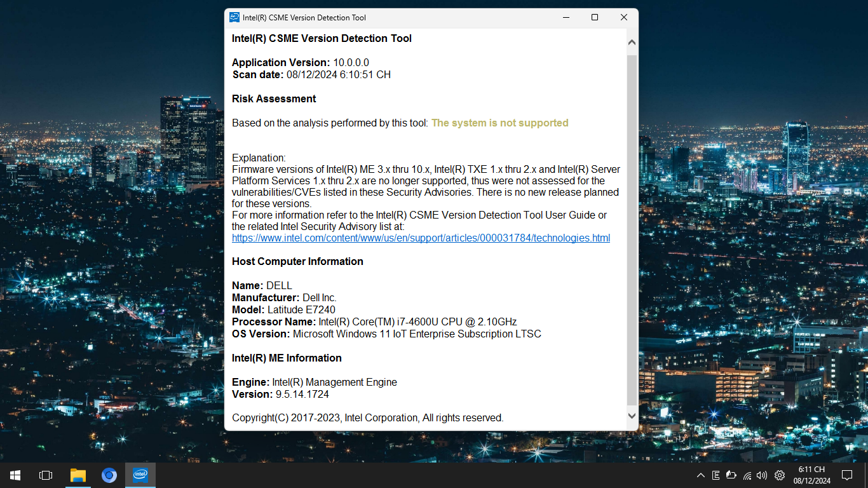This screenshot has width=868, height=488.
Task: Minimize the CSME Detection Tool window
Action: [x=566, y=18]
